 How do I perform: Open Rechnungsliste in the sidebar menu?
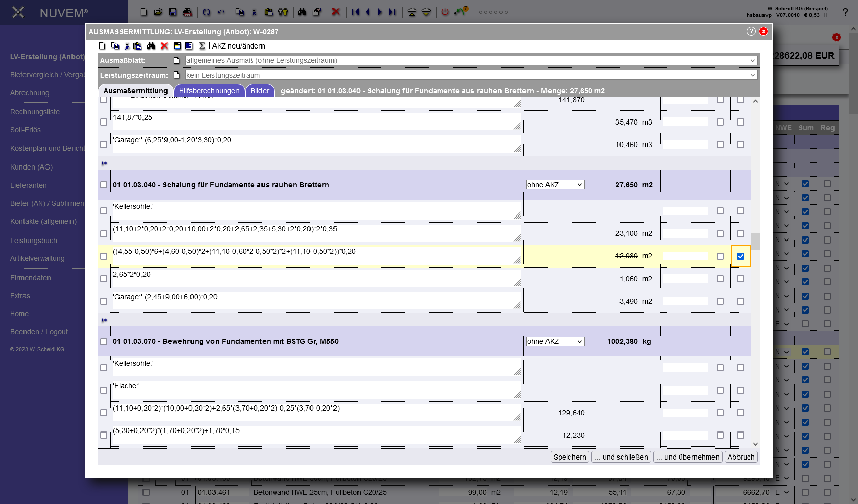tap(35, 112)
